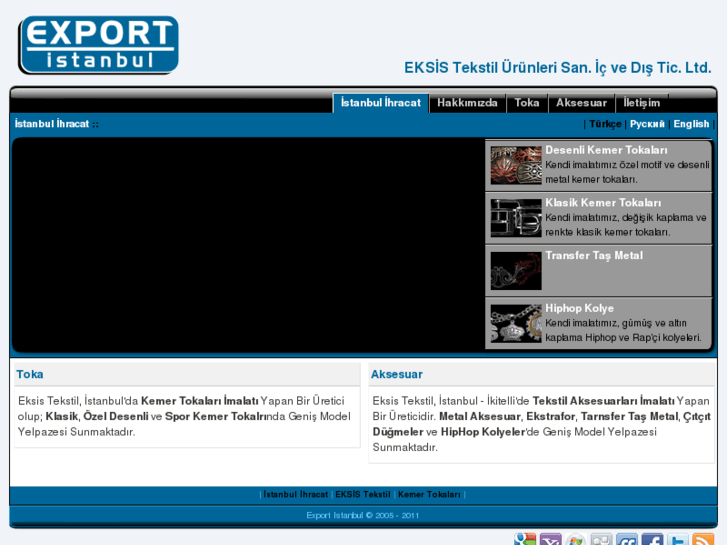Viewport: 727px width, 545px height.
Task: Click description 'kaplama Hiphop ve Rap'çi kolyeleri.'
Action: pyautogui.click(x=623, y=338)
